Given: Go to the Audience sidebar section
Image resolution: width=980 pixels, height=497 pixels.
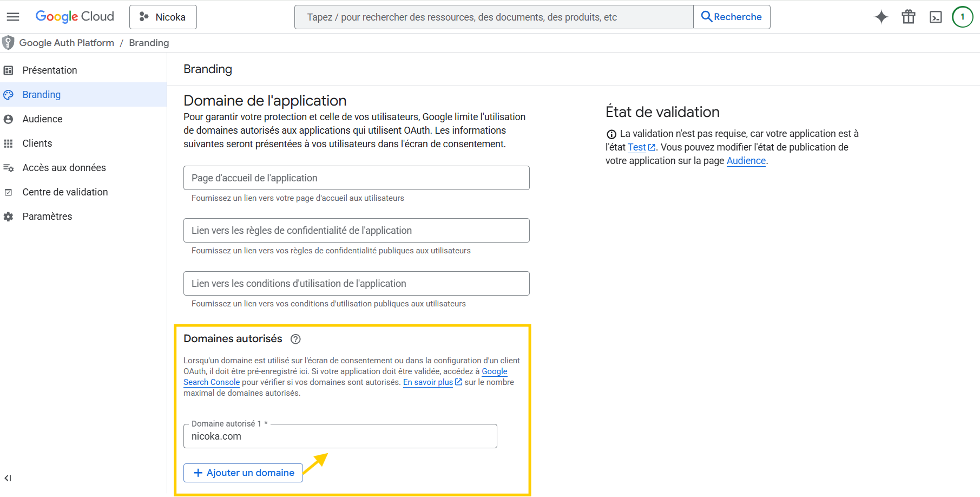Looking at the screenshot, I should 42,119.
